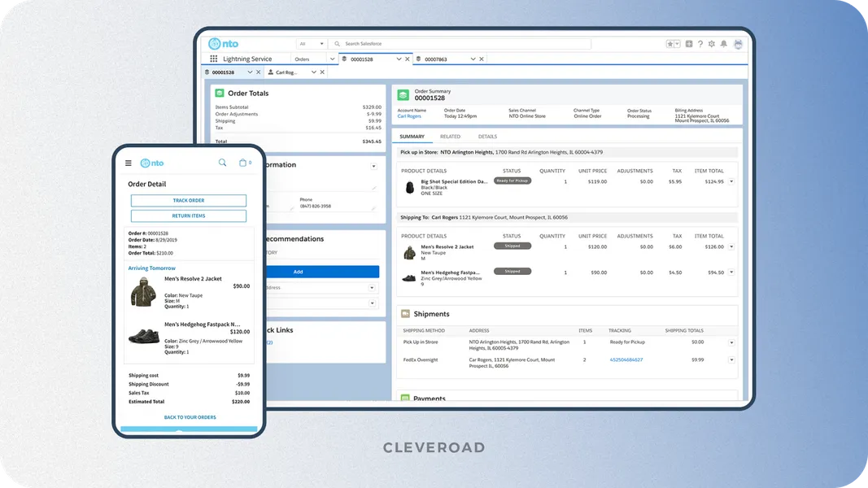868x488 pixels.
Task: Open the dropdown on the 00001528 tab
Action: (398, 59)
